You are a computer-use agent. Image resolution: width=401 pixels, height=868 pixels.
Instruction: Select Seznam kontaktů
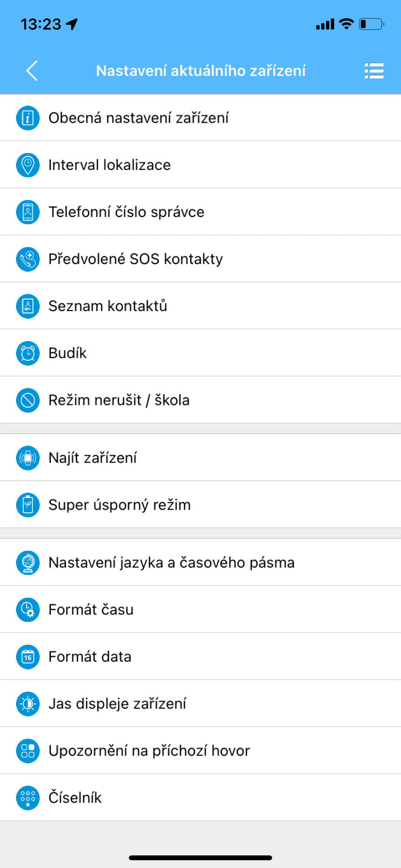[108, 306]
